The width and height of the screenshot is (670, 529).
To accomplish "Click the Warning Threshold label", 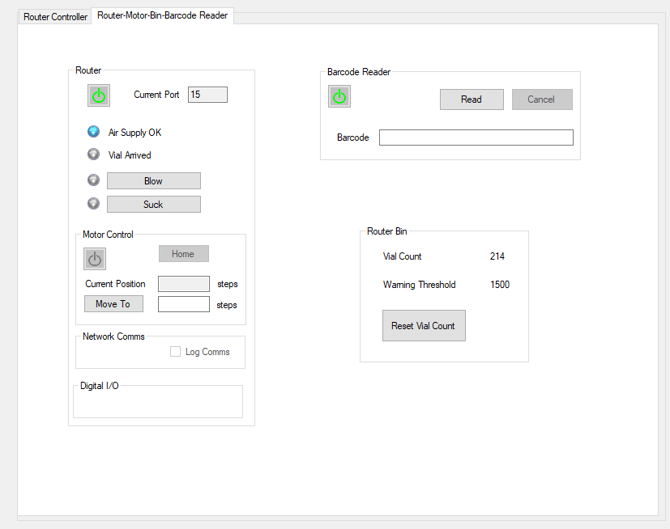I will [x=419, y=285].
